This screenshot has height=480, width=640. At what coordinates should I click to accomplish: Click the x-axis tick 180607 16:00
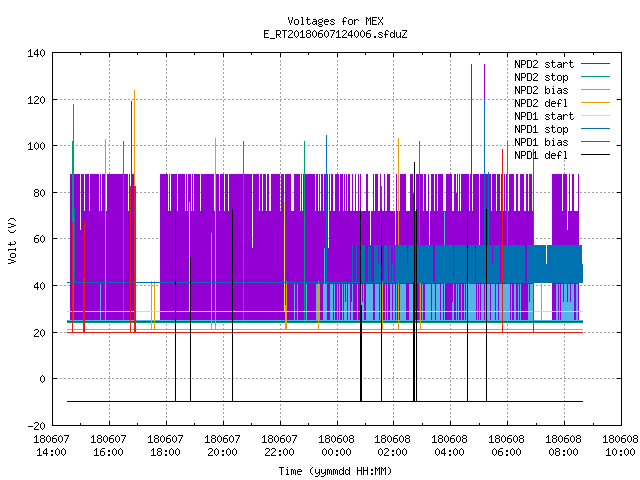coord(108,446)
